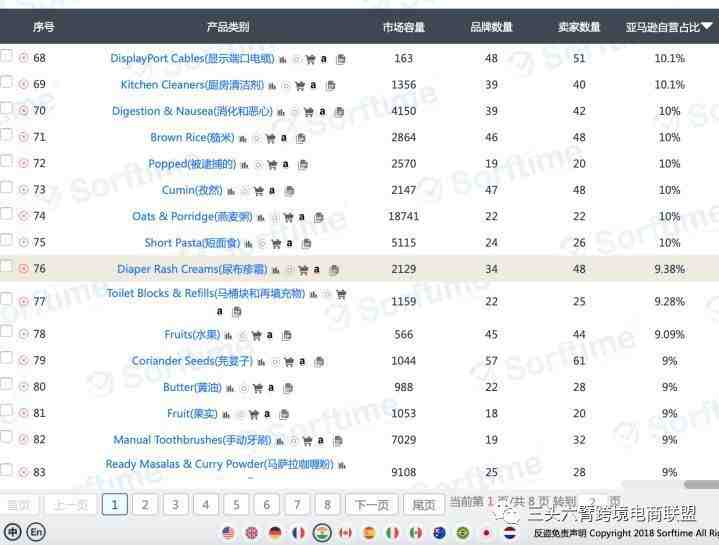719x545 pixels.
Task: Click copy icon beside Coriander Seeds
Action: coord(319,362)
